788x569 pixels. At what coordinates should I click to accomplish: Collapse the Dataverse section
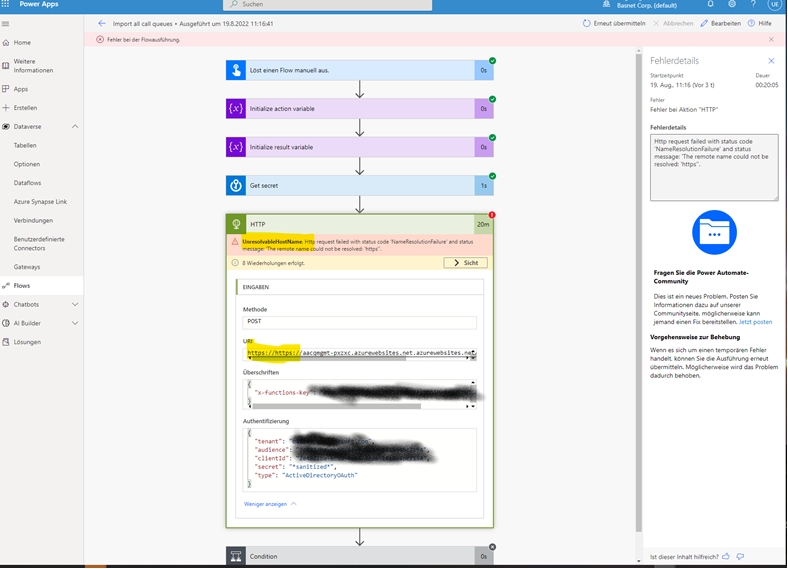tap(75, 127)
